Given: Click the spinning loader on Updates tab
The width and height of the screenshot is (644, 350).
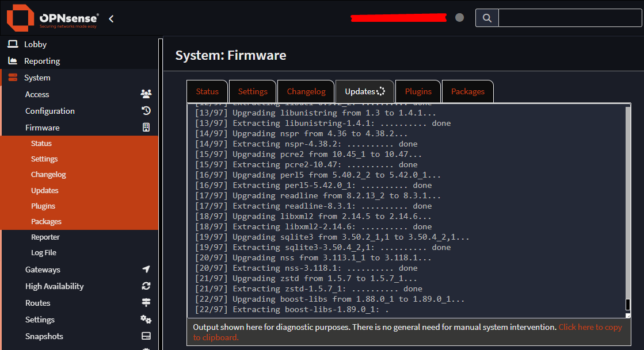Looking at the screenshot, I should (x=381, y=91).
